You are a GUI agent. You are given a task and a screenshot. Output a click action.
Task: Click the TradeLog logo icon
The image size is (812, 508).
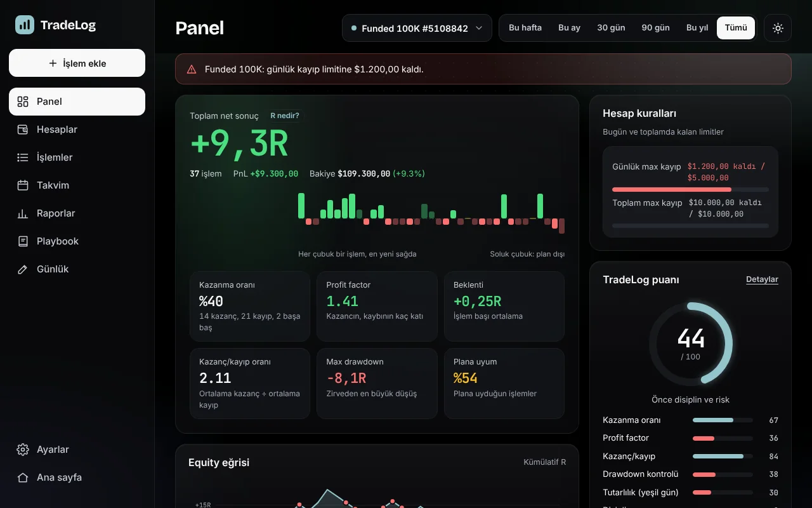(x=25, y=25)
